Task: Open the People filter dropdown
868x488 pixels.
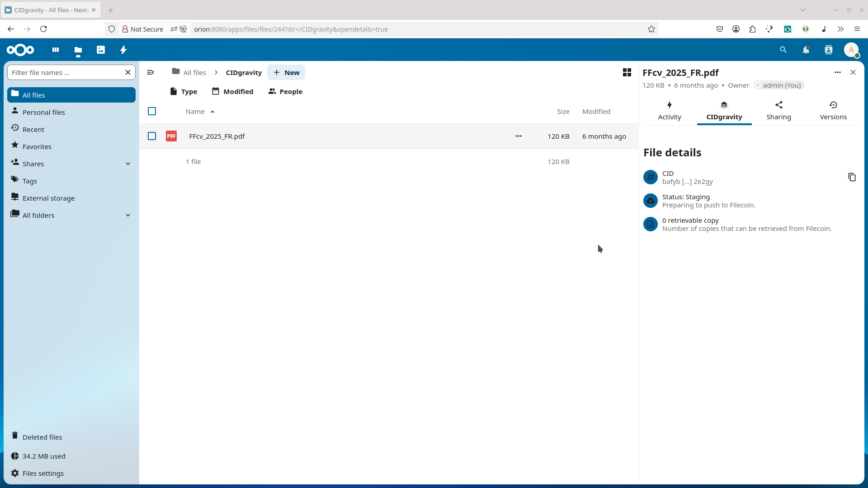Action: (285, 91)
